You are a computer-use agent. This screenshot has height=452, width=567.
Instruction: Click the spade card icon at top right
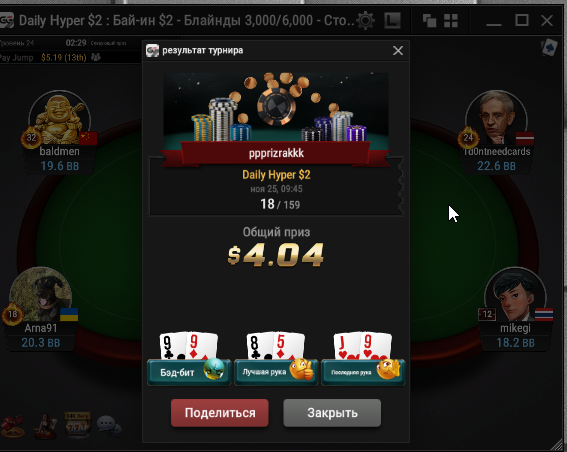(x=549, y=48)
